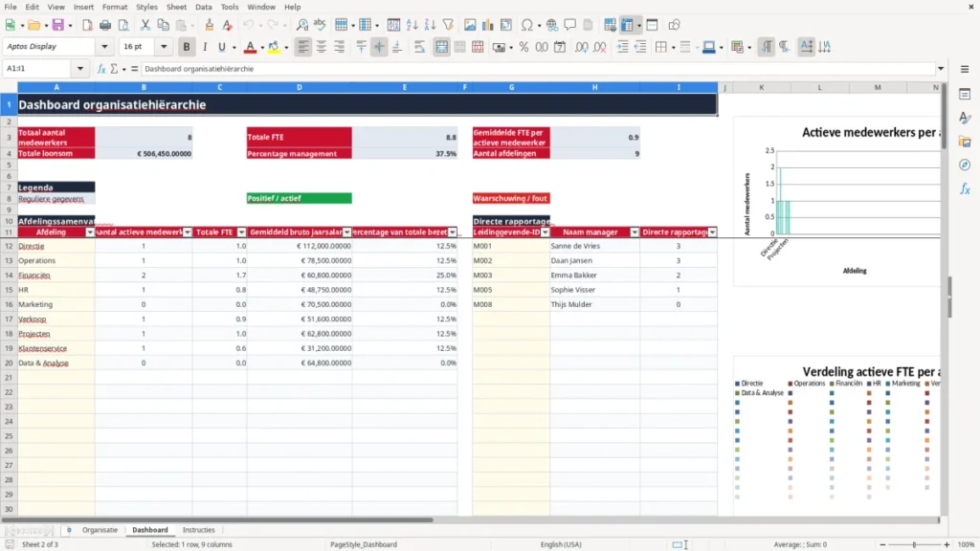Expand the Name Box dropdown
This screenshot has height=551, width=980.
click(x=80, y=69)
